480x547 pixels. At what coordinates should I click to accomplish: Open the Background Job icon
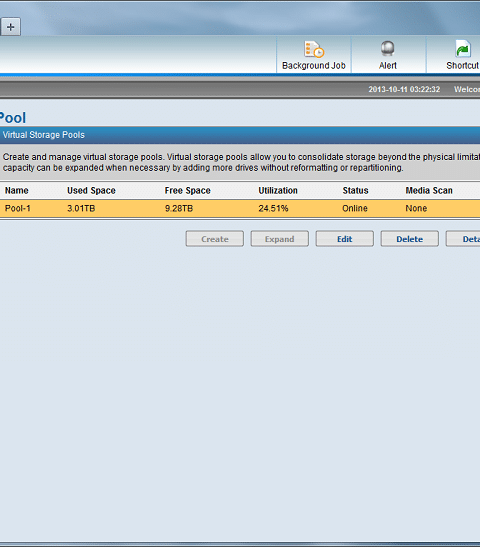pos(314,49)
